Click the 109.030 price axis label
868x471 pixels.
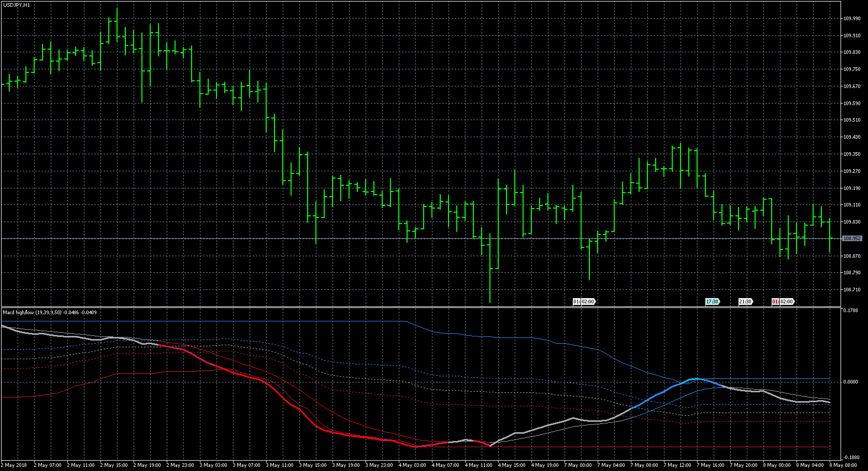[x=852, y=222]
